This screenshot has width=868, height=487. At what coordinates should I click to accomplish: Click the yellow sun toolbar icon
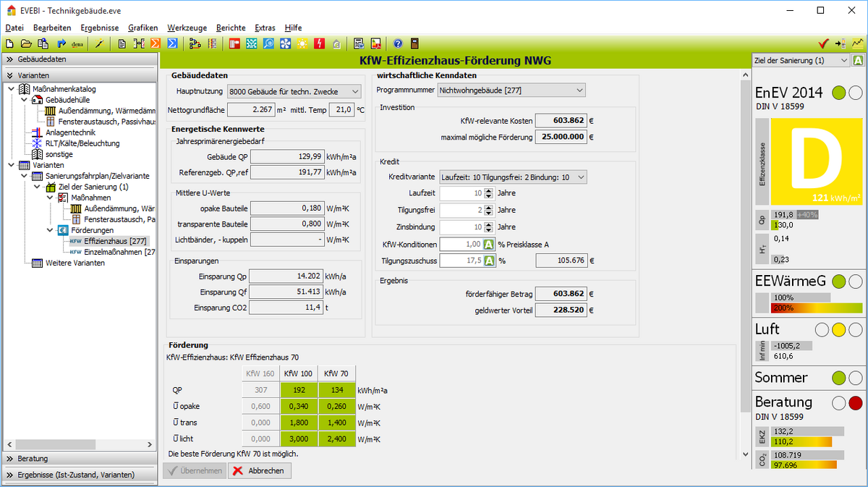coord(302,43)
